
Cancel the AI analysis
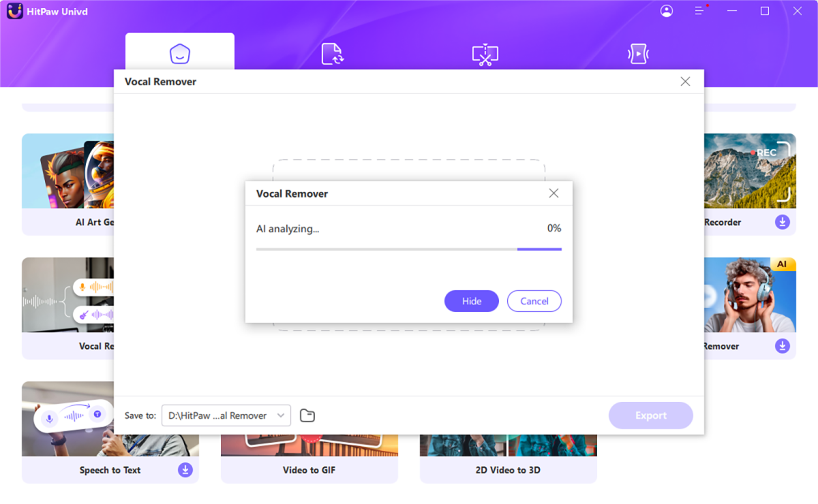[534, 301]
